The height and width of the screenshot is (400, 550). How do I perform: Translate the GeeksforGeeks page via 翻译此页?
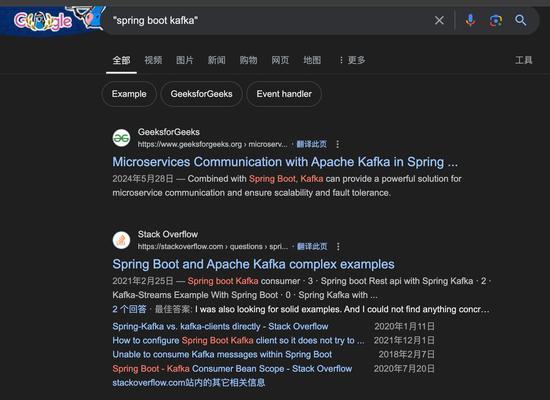click(x=311, y=144)
